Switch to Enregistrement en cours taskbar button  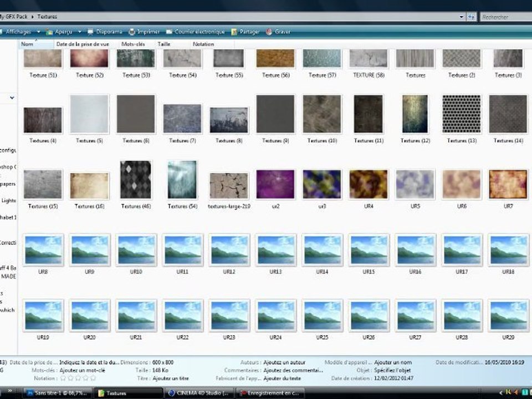click(x=270, y=393)
